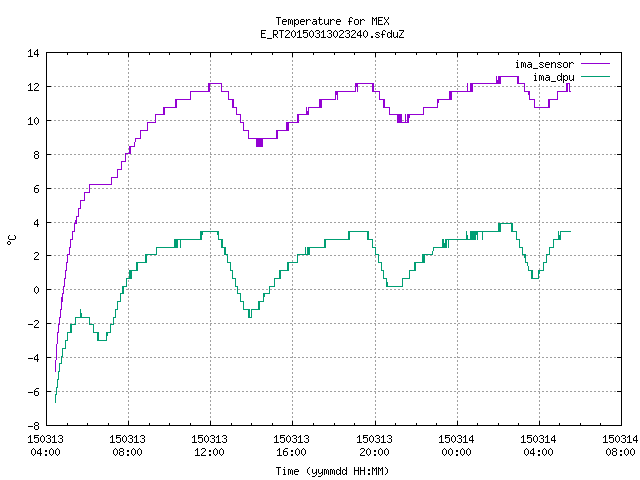Click the x-axis tick label 150313 20:00
Image resolution: width=640 pixels, height=480 pixels.
(x=374, y=446)
